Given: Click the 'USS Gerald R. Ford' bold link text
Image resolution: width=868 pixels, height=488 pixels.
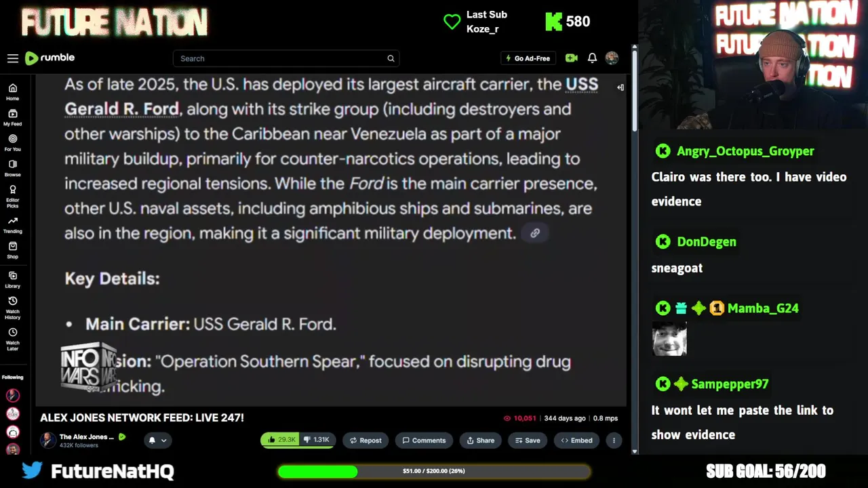Looking at the screenshot, I should tap(331, 96).
